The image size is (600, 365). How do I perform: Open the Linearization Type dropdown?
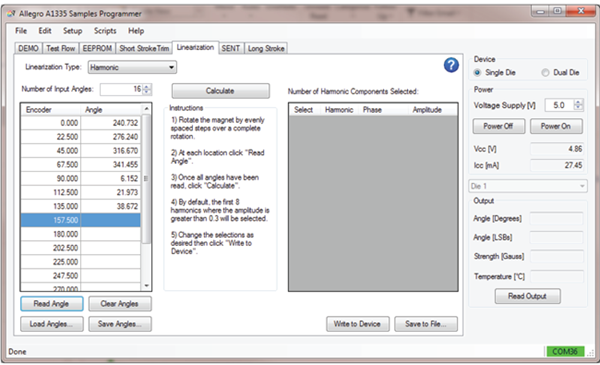click(x=132, y=67)
